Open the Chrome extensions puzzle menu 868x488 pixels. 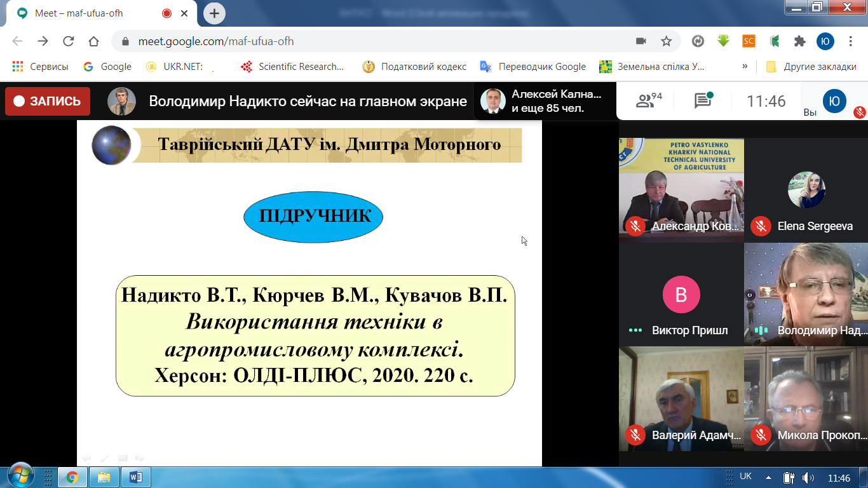coord(800,41)
